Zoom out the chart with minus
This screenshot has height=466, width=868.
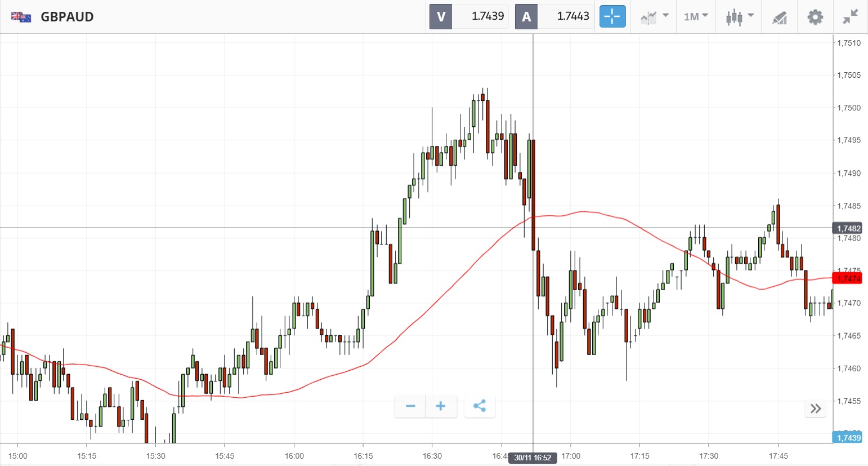(410, 406)
